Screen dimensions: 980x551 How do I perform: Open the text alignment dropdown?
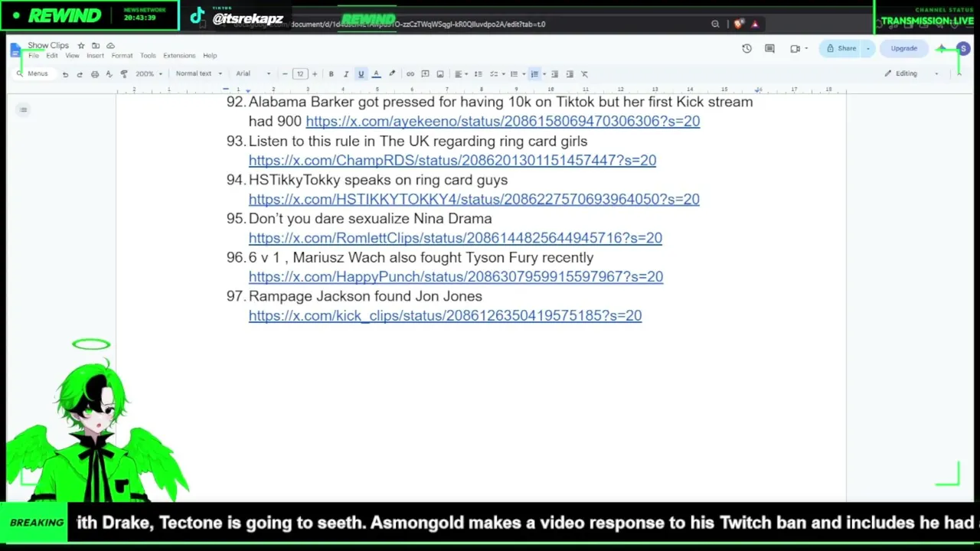point(461,74)
